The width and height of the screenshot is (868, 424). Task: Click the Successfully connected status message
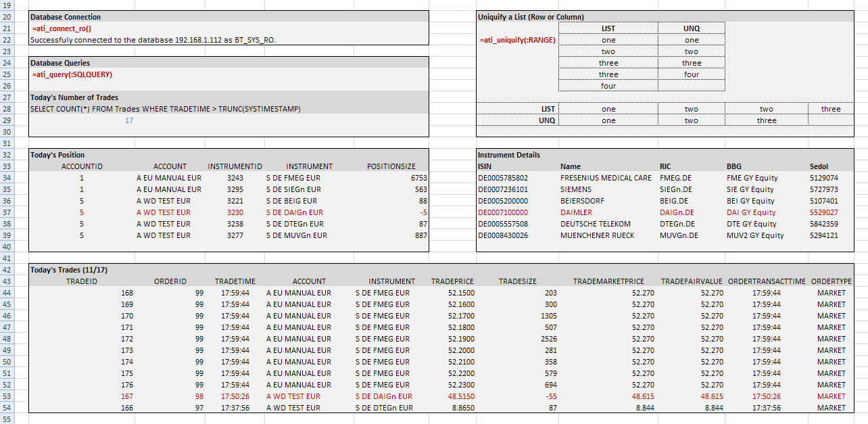pos(153,40)
